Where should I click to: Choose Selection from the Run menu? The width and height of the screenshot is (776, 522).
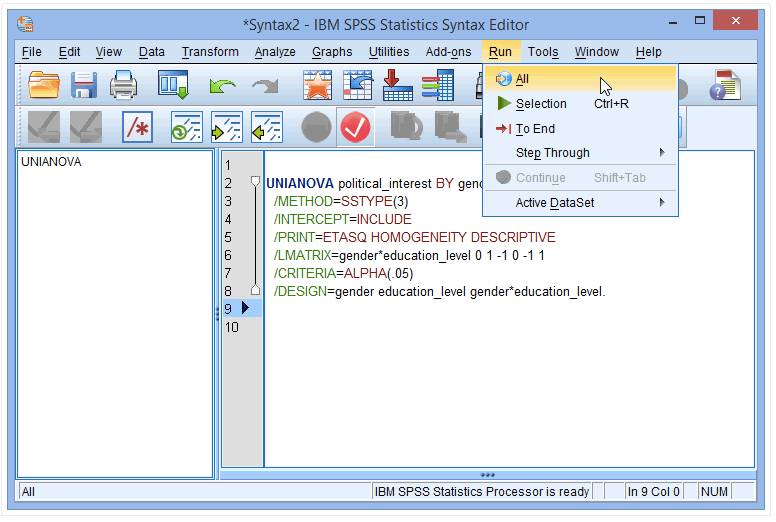pyautogui.click(x=581, y=103)
